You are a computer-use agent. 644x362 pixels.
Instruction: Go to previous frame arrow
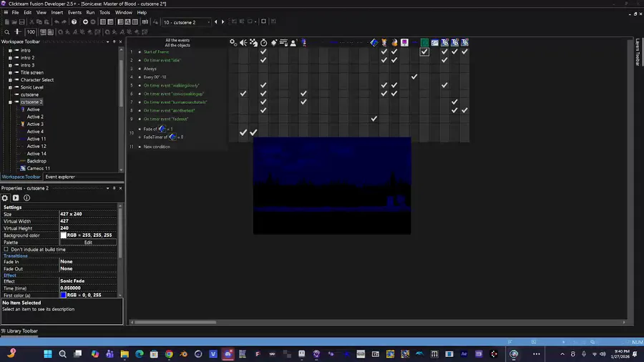(216, 21)
